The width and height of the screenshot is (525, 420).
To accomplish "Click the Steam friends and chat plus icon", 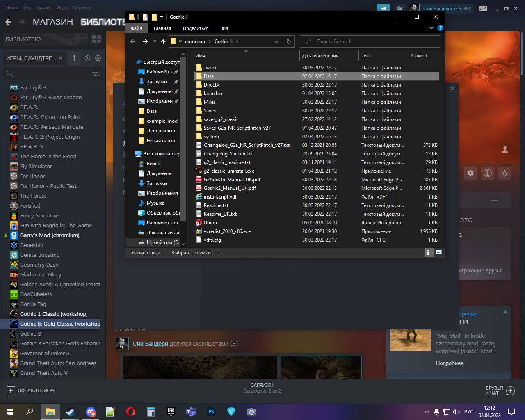I will (511, 390).
